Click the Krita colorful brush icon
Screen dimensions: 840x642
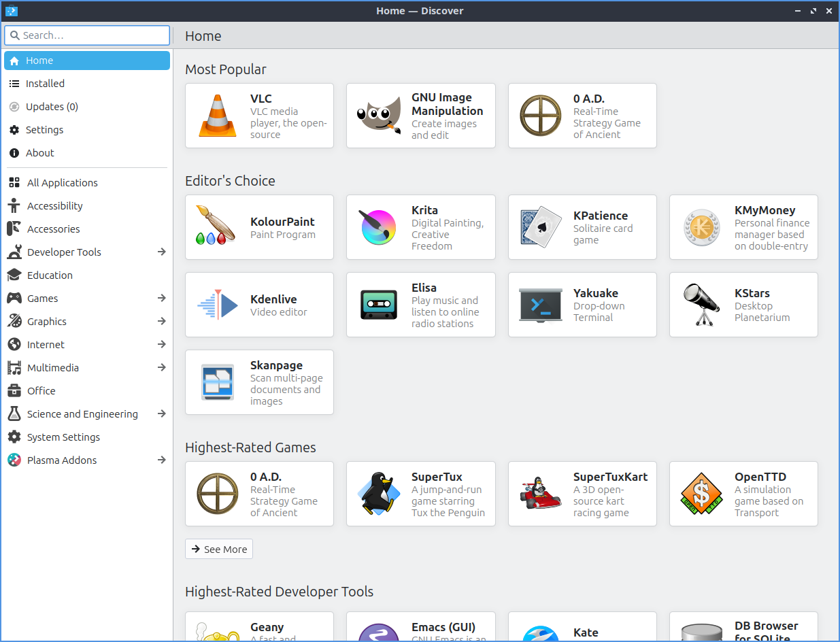click(379, 228)
